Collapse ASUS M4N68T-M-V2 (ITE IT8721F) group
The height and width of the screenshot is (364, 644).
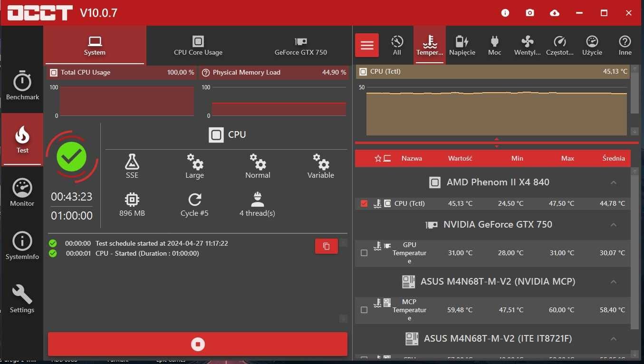pyautogui.click(x=614, y=339)
